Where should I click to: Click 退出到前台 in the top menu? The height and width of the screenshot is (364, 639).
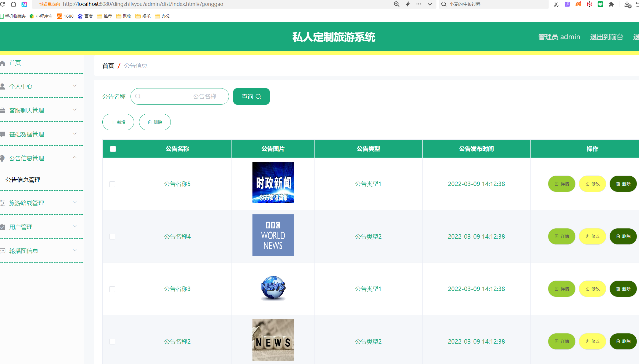(x=606, y=37)
